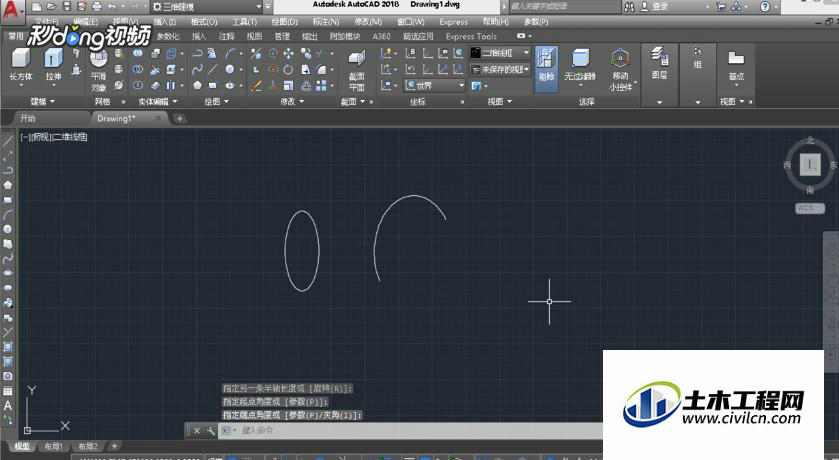Select Polygon tool in left draw toolbar
The height and width of the screenshot is (460, 839).
pos(8,185)
